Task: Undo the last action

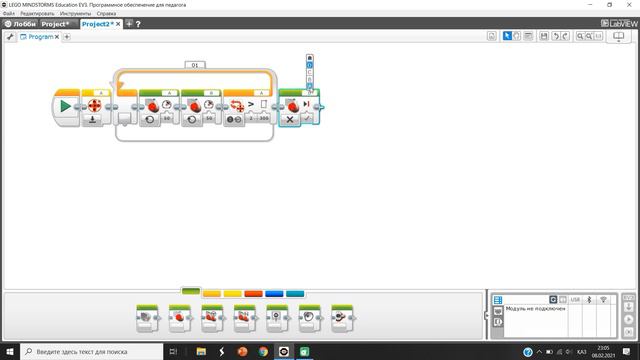Action: (x=556, y=36)
